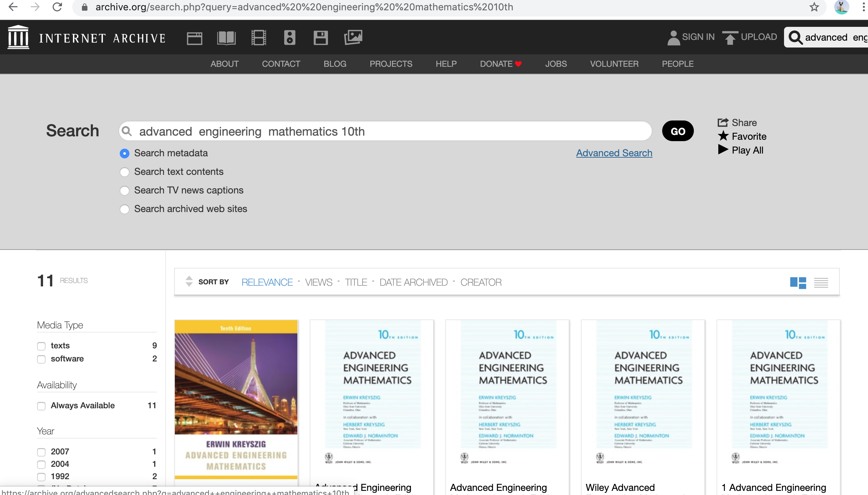This screenshot has height=495, width=868.
Task: Open the PROJECTS menu item
Action: pos(391,64)
